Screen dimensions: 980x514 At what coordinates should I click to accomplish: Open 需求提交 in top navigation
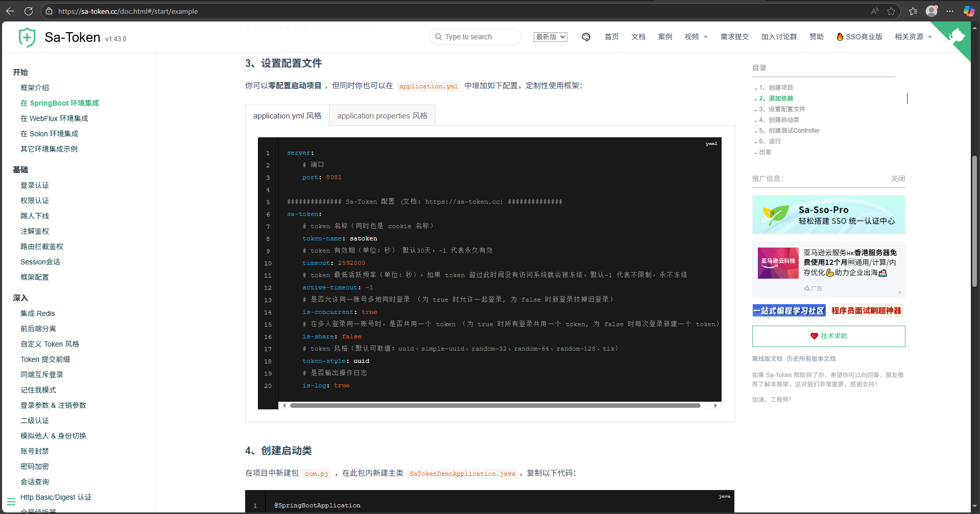734,37
